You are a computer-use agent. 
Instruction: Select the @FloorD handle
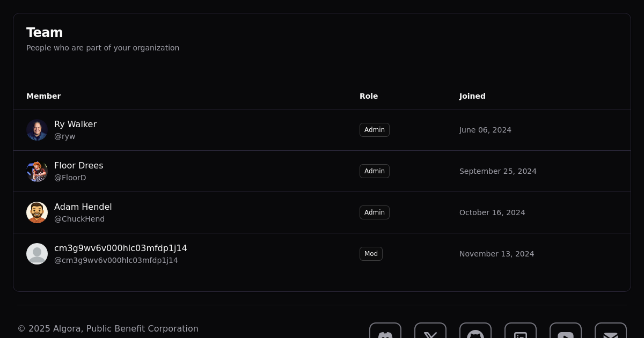pos(70,178)
